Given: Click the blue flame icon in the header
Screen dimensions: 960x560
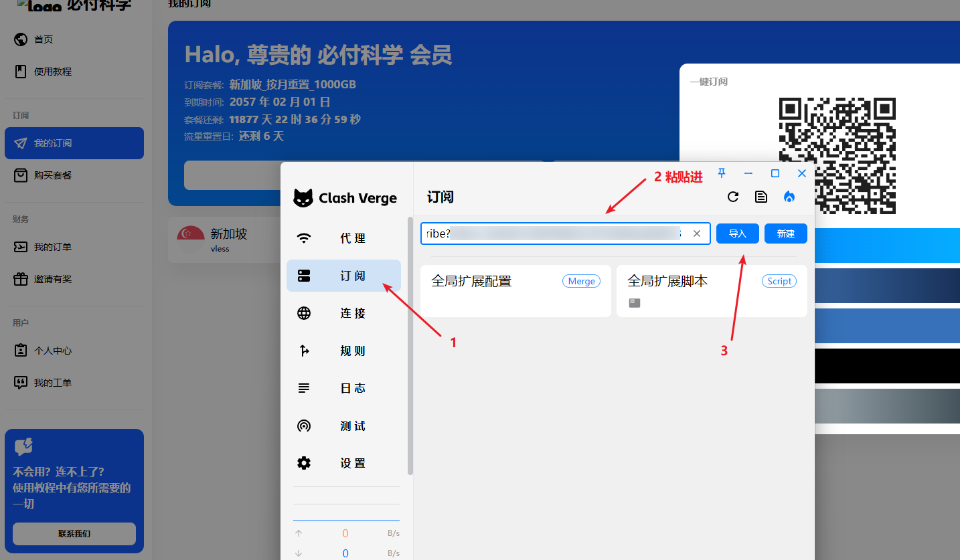Looking at the screenshot, I should [x=789, y=197].
